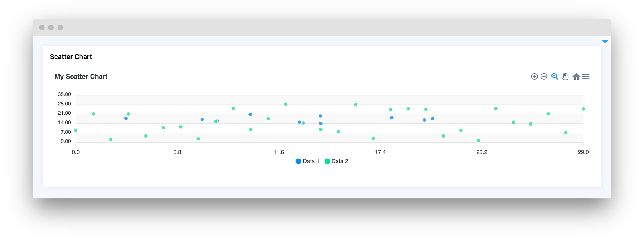Click the window close button
Screen dimensions: 644x246
point(42,27)
